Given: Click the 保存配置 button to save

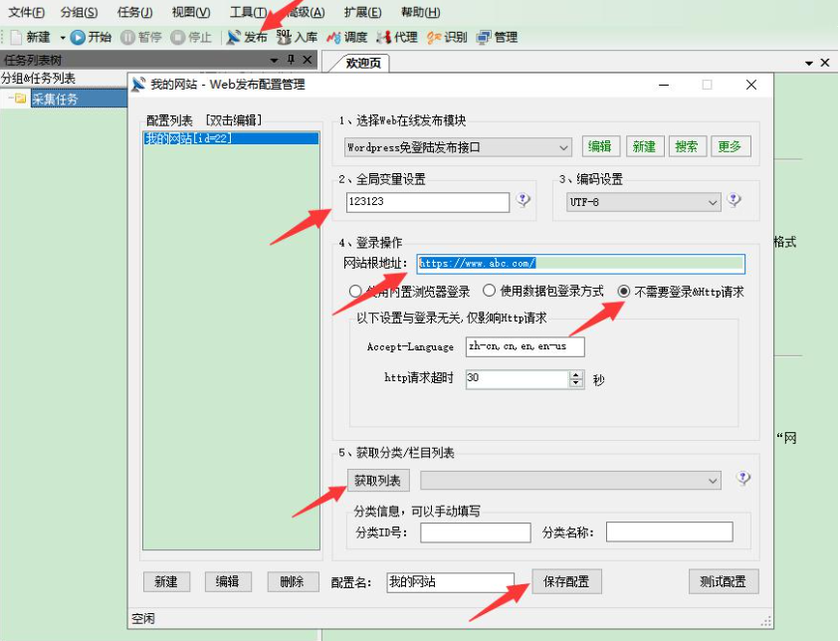Looking at the screenshot, I should 564,581.
